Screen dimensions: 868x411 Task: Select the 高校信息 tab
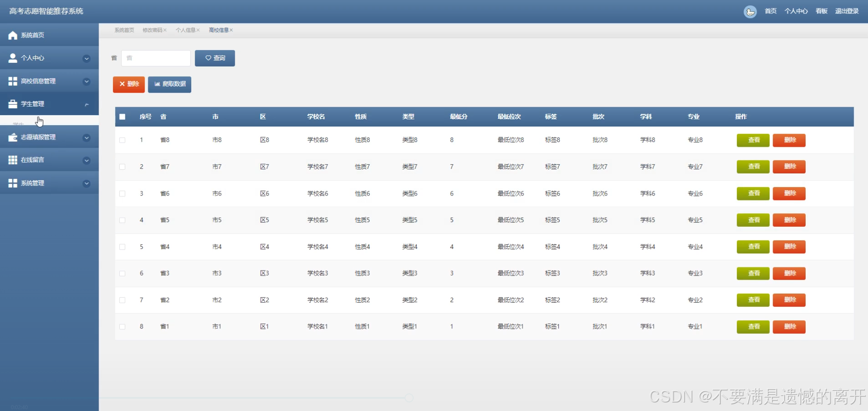point(218,30)
